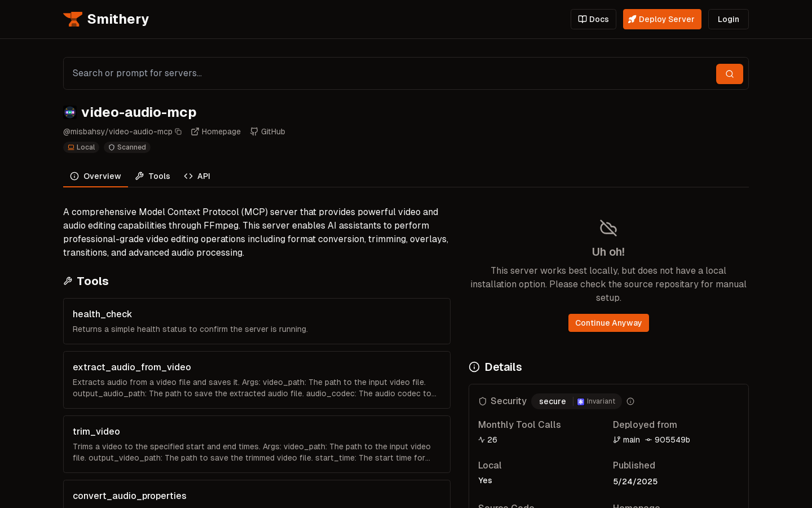Open the Homepage link
This screenshot has height=508, width=812.
[216, 132]
